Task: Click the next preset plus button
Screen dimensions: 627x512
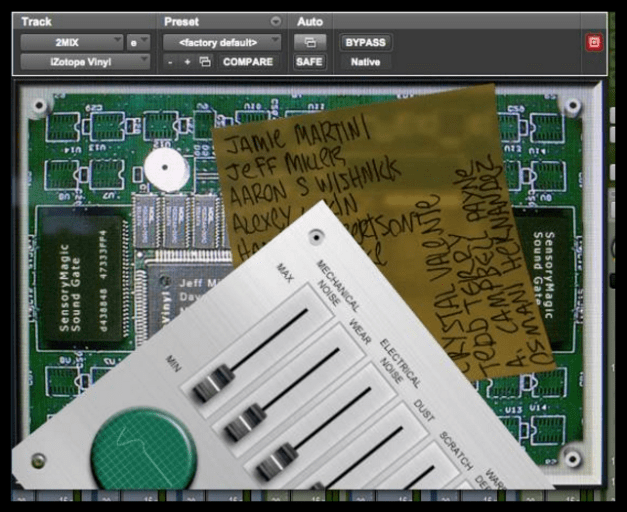Action: [x=187, y=62]
